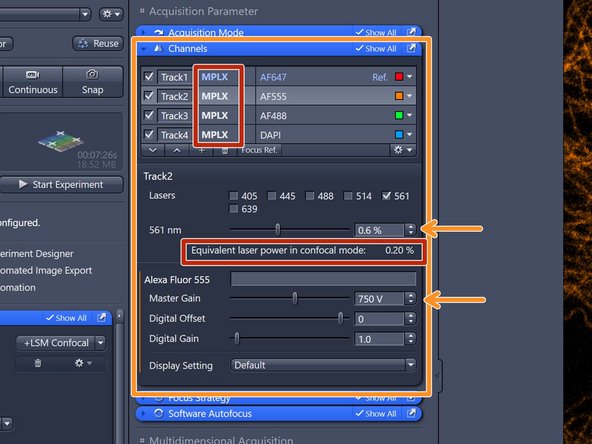Uncheck the Track1 checkbox
Screen dimensions: 592x444
[x=149, y=77]
